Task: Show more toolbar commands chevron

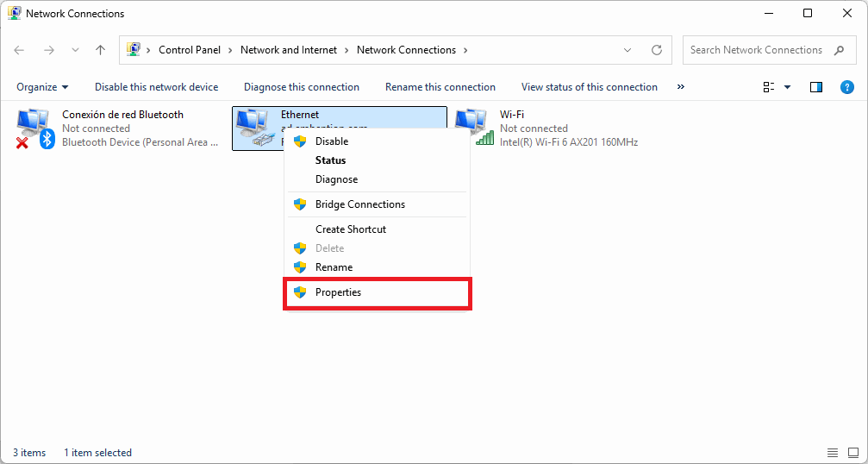Action: (x=681, y=87)
